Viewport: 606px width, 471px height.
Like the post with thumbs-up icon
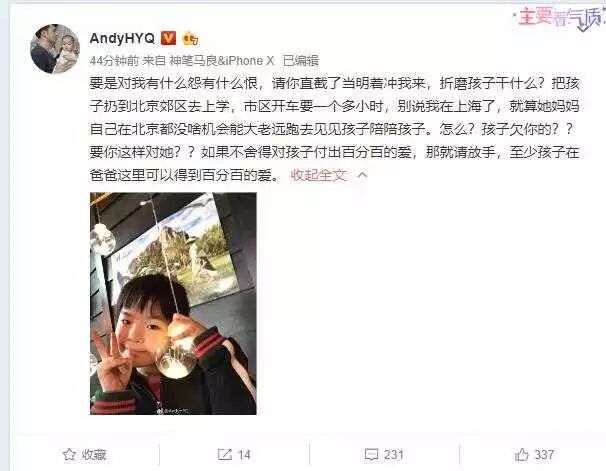point(521,455)
